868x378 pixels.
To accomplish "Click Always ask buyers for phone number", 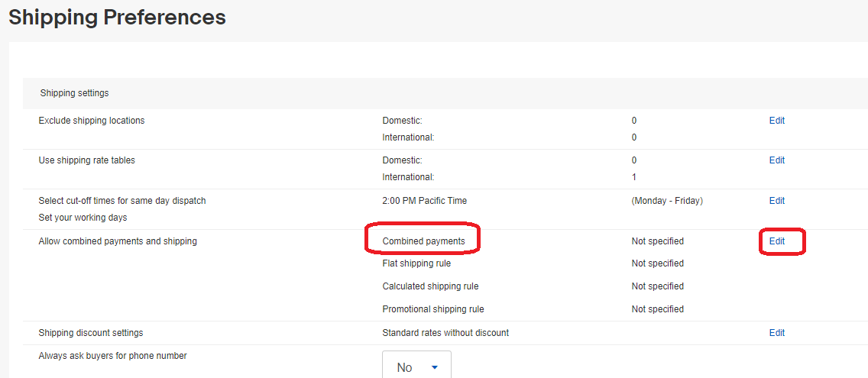I will (112, 356).
